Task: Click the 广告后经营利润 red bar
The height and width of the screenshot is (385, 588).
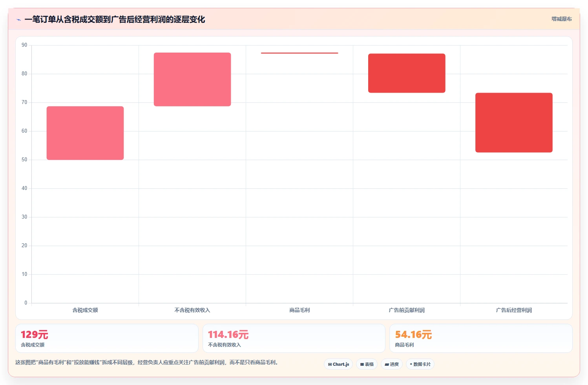Action: (x=514, y=122)
